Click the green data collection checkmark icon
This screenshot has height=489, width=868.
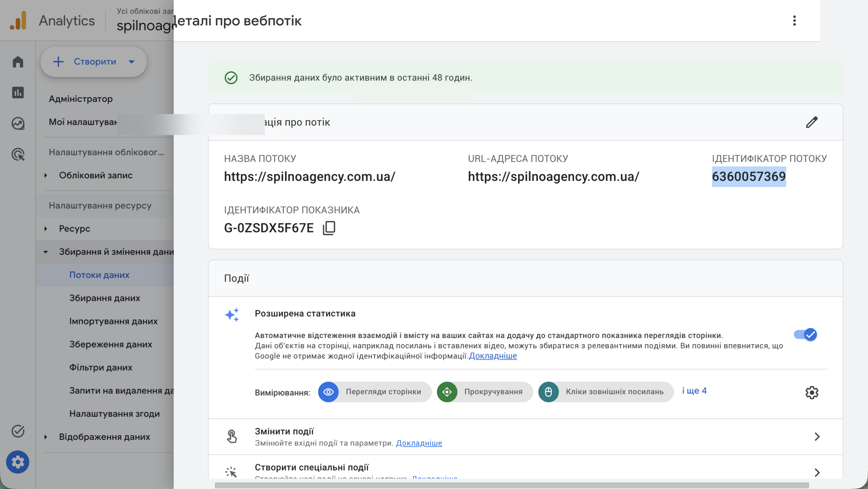point(231,78)
